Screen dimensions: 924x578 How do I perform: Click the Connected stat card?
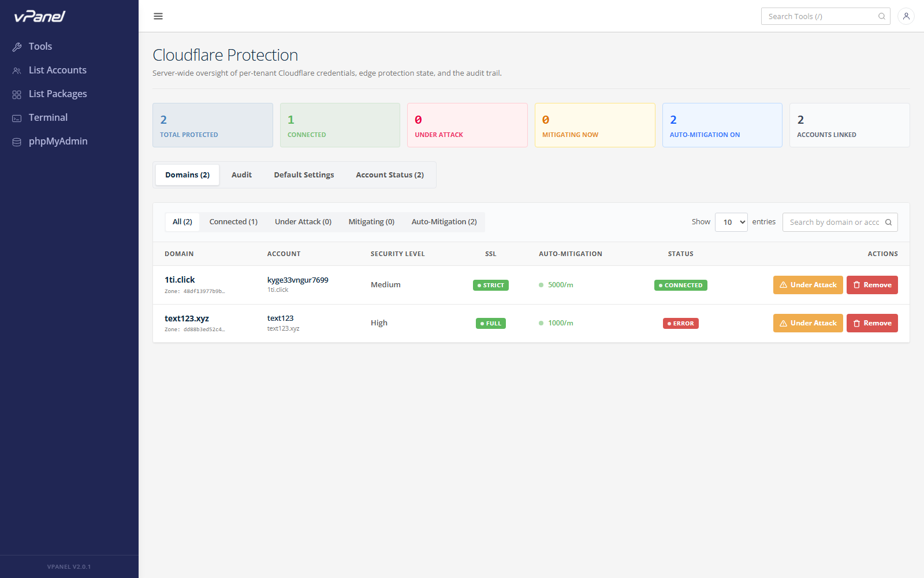point(340,125)
